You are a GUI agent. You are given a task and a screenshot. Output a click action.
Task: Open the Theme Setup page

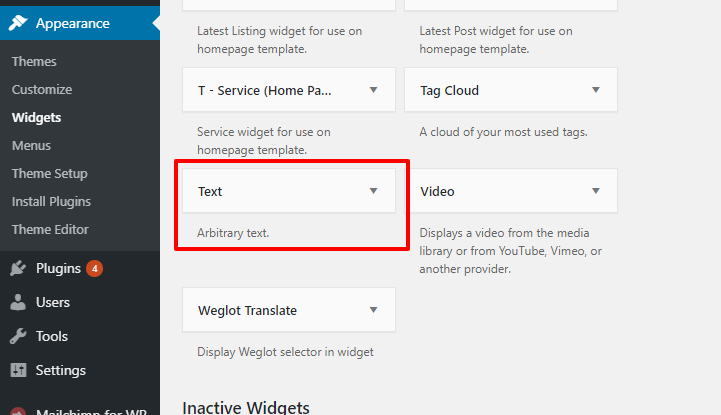pos(50,174)
